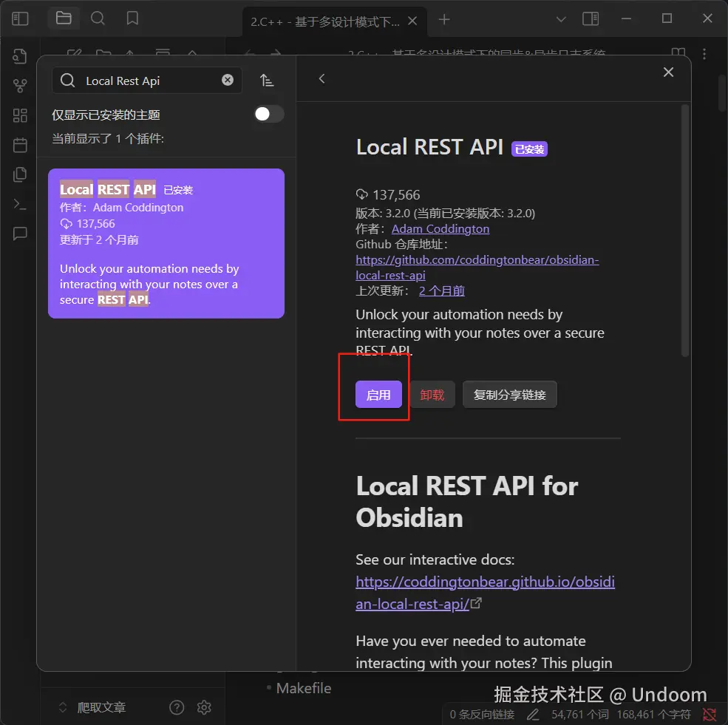This screenshot has height=725, width=728.
Task: Open graph view ribbon icon
Action: [19, 86]
